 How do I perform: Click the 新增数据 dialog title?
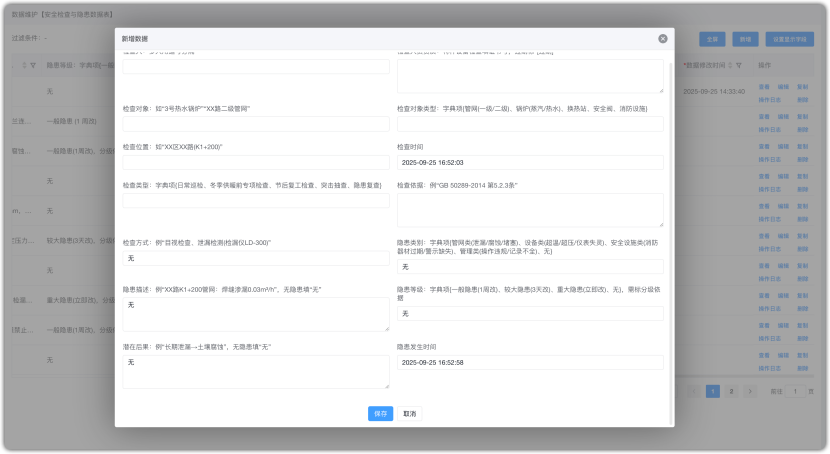(x=134, y=39)
